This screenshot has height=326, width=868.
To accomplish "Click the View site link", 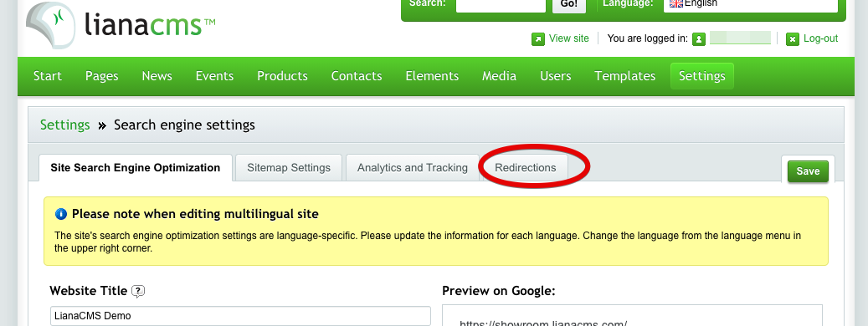I will click(x=569, y=38).
